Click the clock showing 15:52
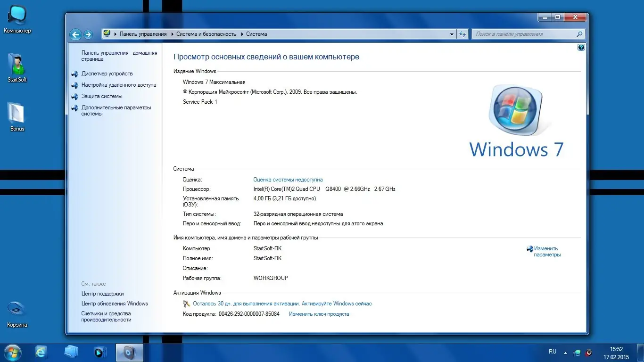 (616, 349)
